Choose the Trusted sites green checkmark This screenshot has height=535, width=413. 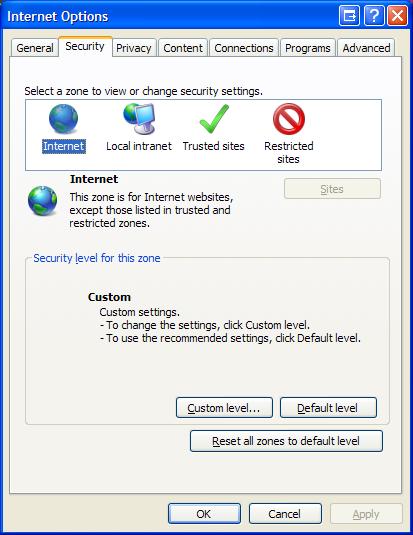pos(214,119)
